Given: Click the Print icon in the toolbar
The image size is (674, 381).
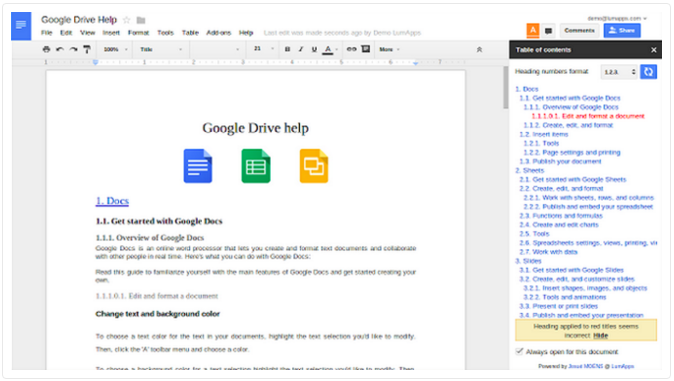Looking at the screenshot, I should pos(46,49).
